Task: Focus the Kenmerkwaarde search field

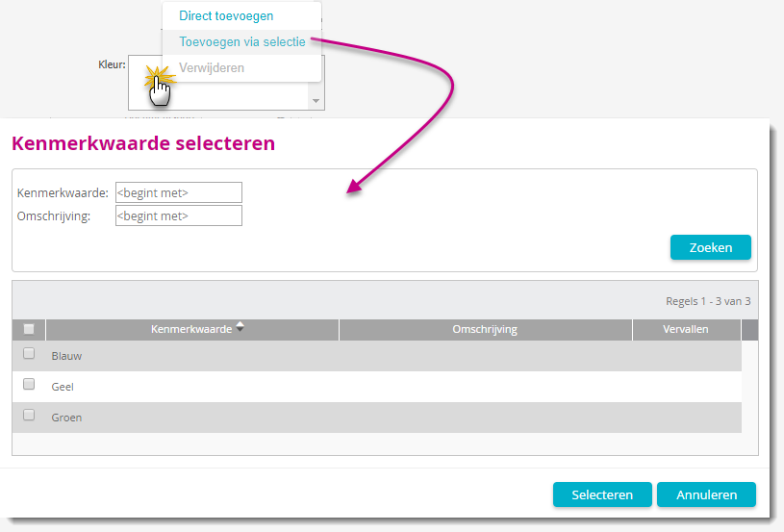Action: pos(179,192)
